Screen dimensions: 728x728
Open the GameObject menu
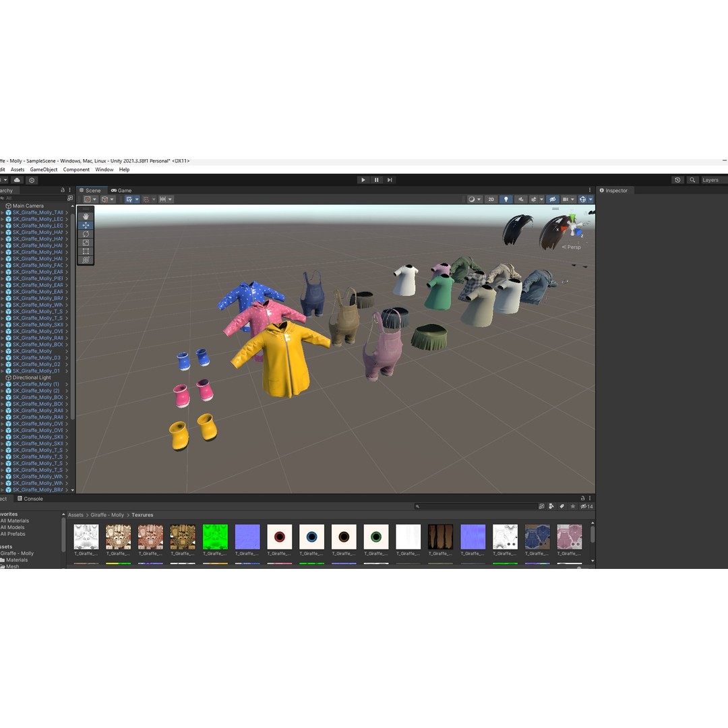43,169
